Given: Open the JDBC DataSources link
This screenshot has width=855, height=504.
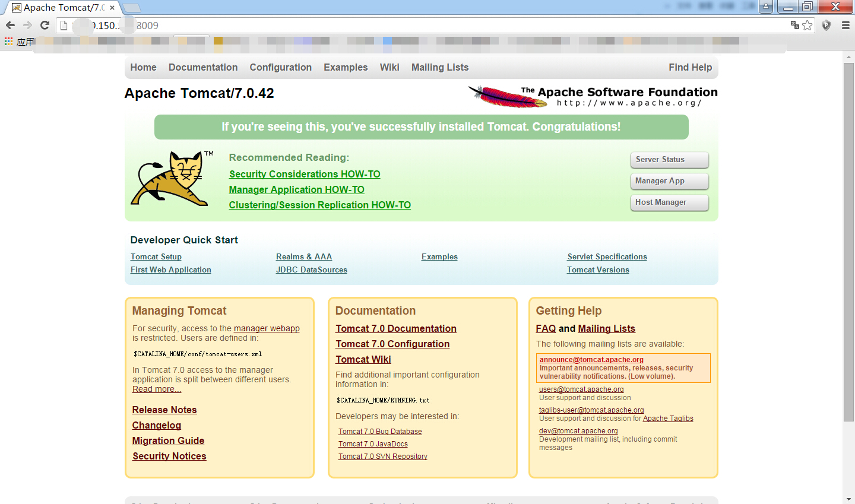Looking at the screenshot, I should click(x=312, y=270).
